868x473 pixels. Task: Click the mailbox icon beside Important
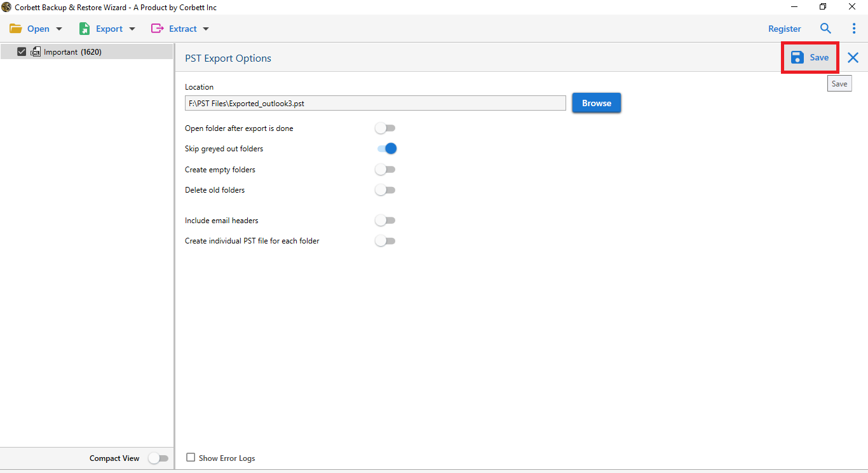click(x=36, y=52)
